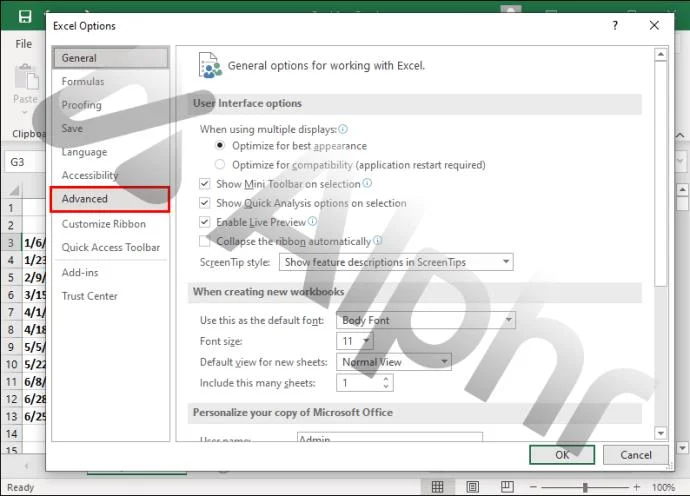Open the Accessibility options category
The image size is (690, 496).
coord(110,175)
